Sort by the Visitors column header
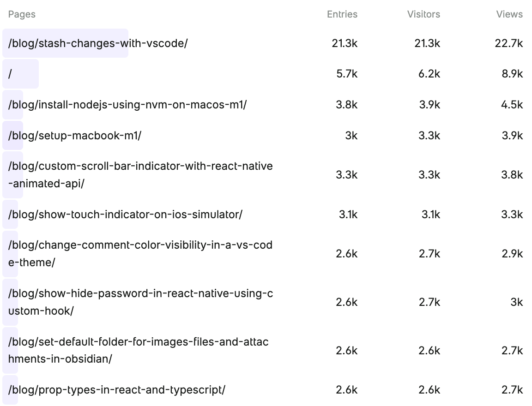This screenshot has width=532, height=406. coord(423,14)
